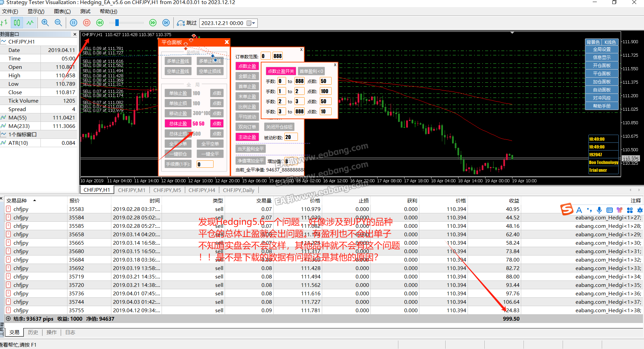644x349 pixels.
Task: Close the 平仓面板 panel with X
Action: point(227,42)
